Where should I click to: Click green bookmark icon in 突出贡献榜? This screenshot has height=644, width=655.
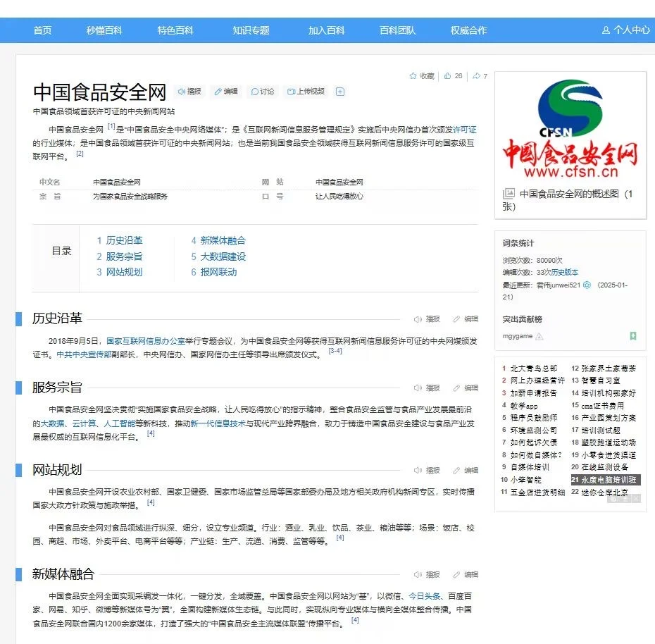pos(633,336)
